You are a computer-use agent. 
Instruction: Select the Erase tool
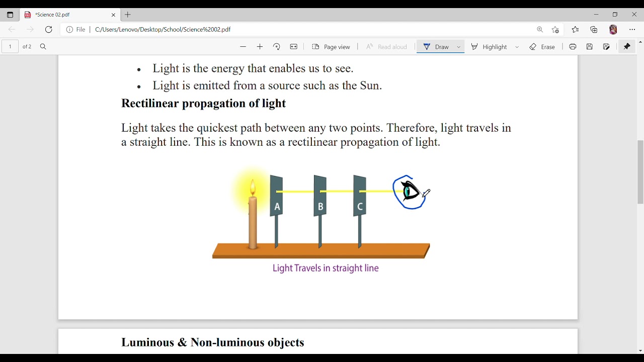point(542,47)
